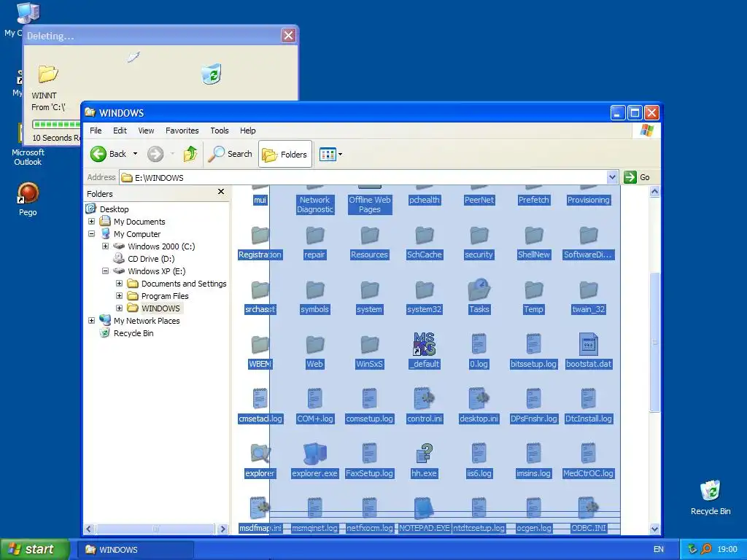The image size is (747, 560).
Task: Select the twain_32 folder icon
Action: pyautogui.click(x=589, y=289)
